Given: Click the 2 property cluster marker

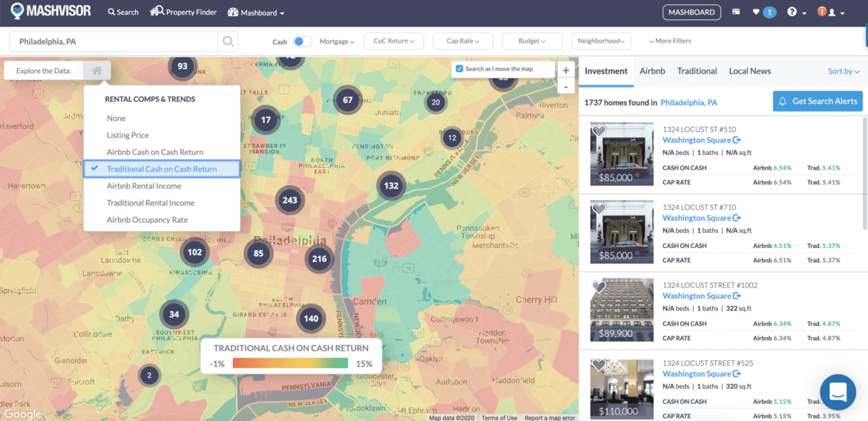Looking at the screenshot, I should click(x=148, y=376).
